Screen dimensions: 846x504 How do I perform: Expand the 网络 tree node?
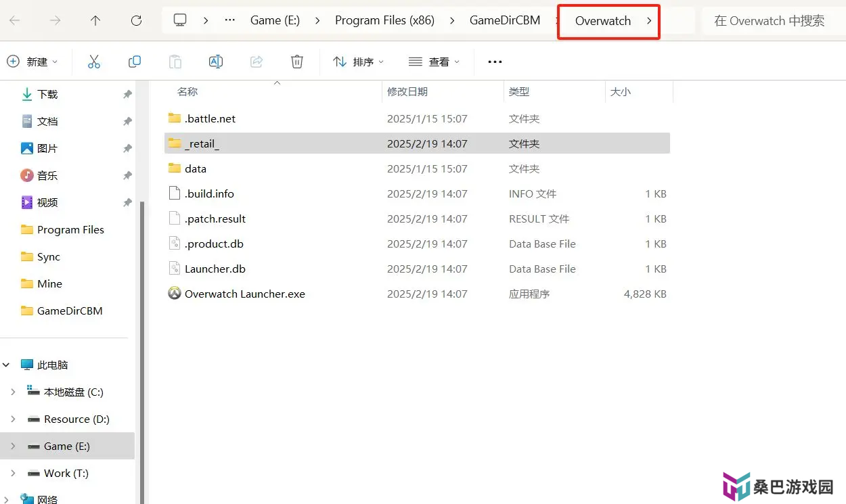[7, 499]
